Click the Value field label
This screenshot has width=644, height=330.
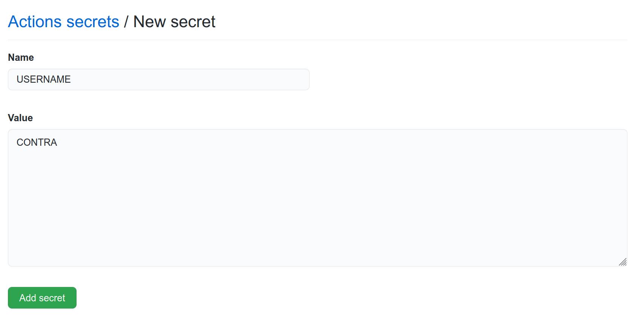pyautogui.click(x=20, y=118)
